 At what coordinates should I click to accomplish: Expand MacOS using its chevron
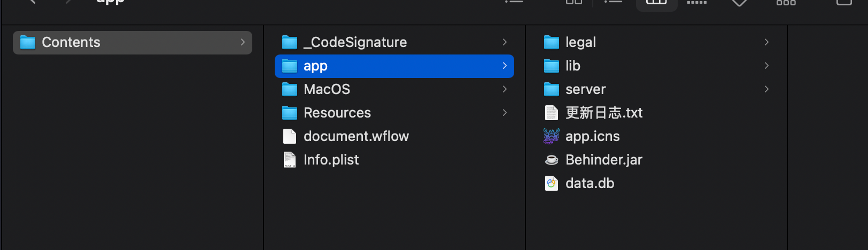tap(505, 89)
